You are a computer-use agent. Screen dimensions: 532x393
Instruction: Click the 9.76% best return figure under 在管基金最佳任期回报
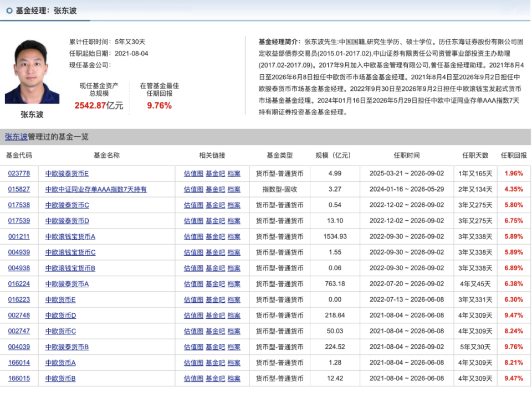tap(159, 106)
